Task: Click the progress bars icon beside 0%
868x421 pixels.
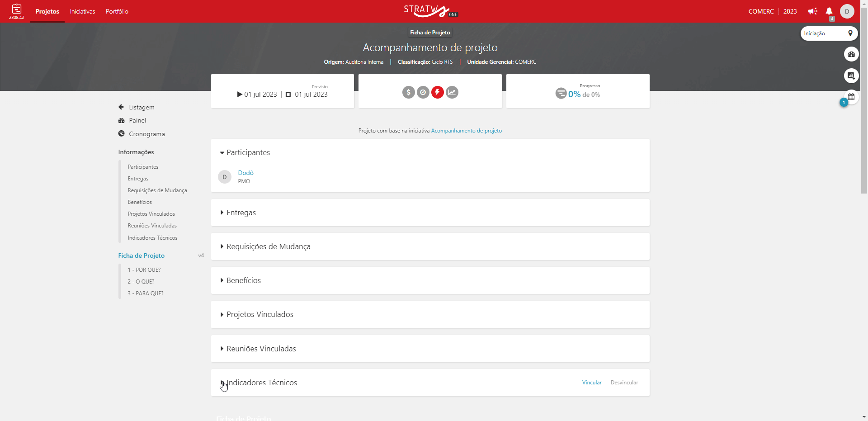Action: [x=561, y=93]
